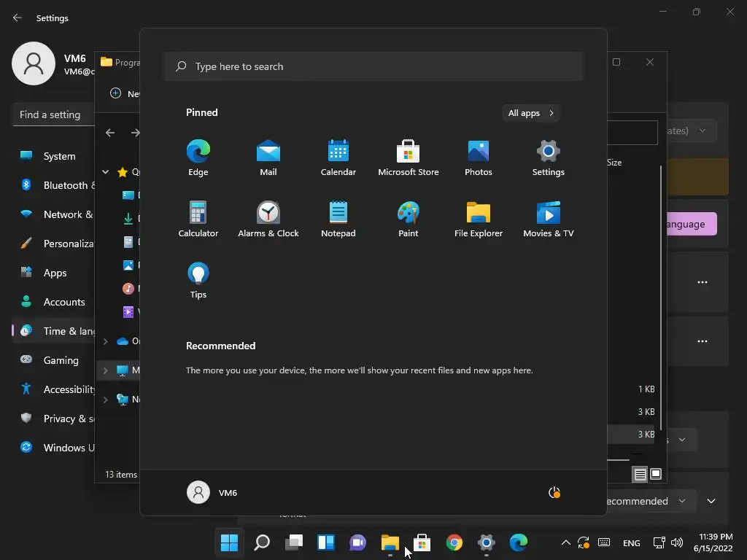
Task: Select System in Settings sidebar
Action: (53, 156)
